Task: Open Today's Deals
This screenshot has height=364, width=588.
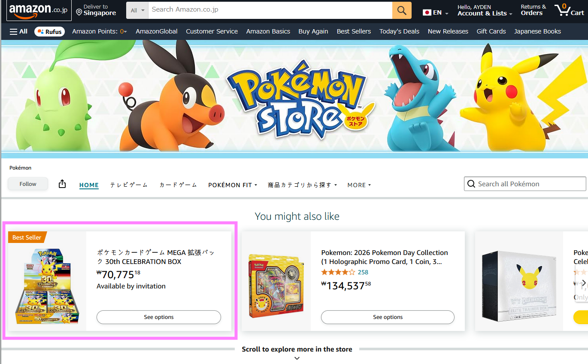Action: tap(399, 31)
